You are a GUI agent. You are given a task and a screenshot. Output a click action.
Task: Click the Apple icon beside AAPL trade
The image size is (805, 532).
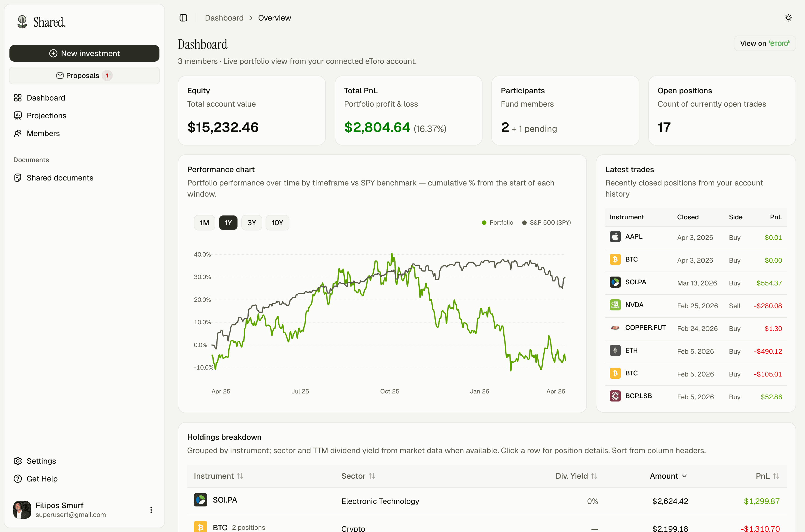[615, 237]
